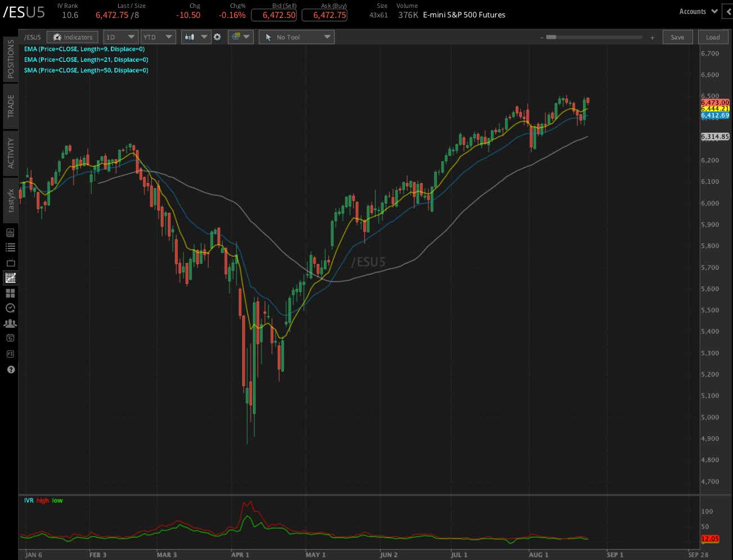Viewport: 733px width, 560px height.
Task: Open the Accounts dropdown
Action: pos(697,11)
